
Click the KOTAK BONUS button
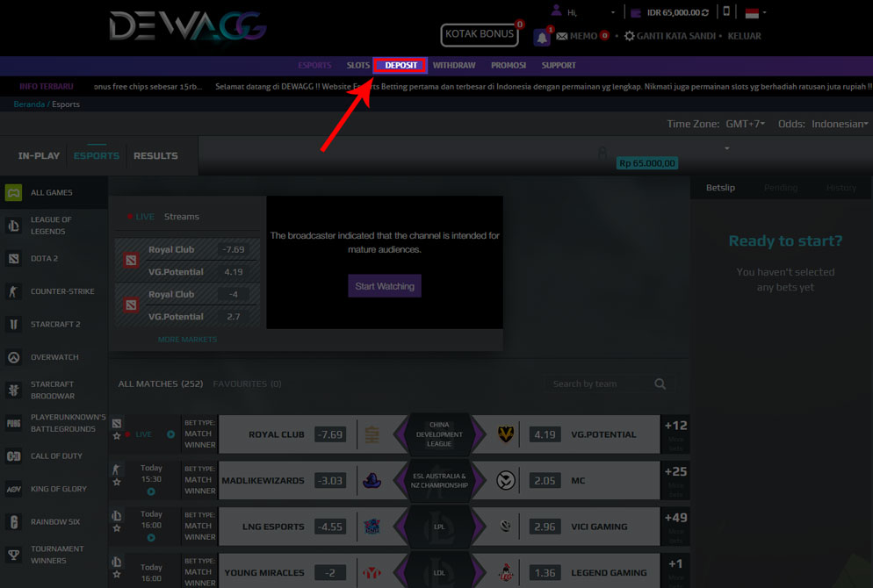point(480,34)
